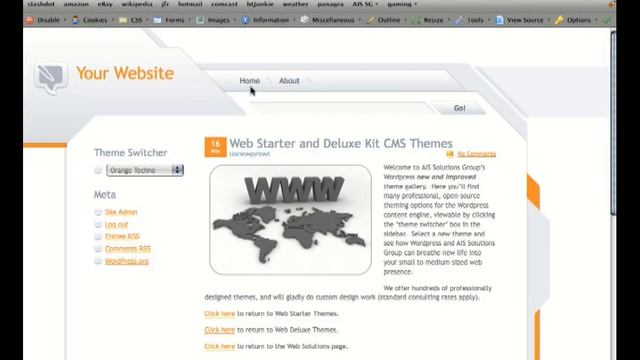The width and height of the screenshot is (640, 360).
Task: Go to the Home navigation tab
Action: point(249,81)
